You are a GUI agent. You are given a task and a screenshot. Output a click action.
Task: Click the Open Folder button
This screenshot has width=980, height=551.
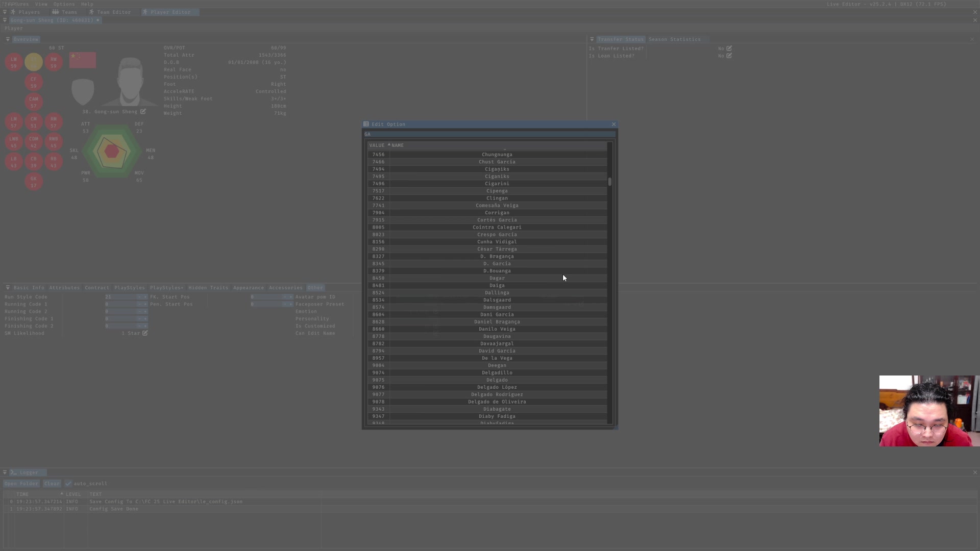(21, 484)
